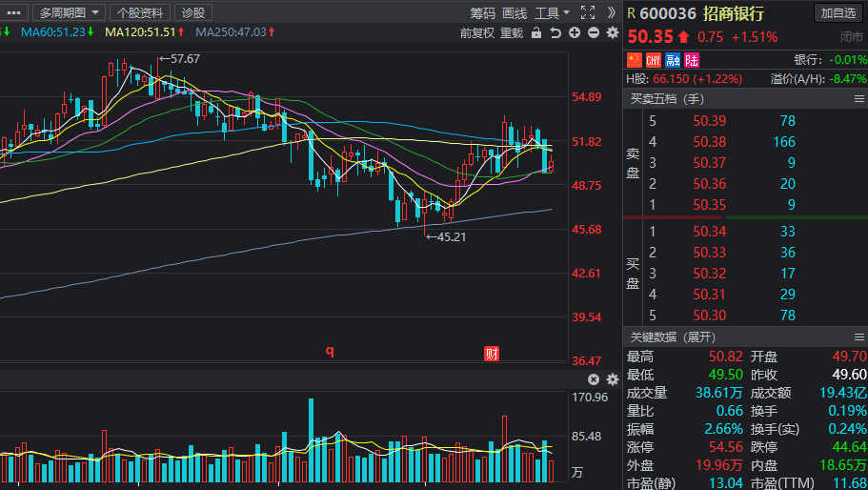The width and height of the screenshot is (868, 490).
Task: Open volume panel settings gear
Action: coord(612,379)
